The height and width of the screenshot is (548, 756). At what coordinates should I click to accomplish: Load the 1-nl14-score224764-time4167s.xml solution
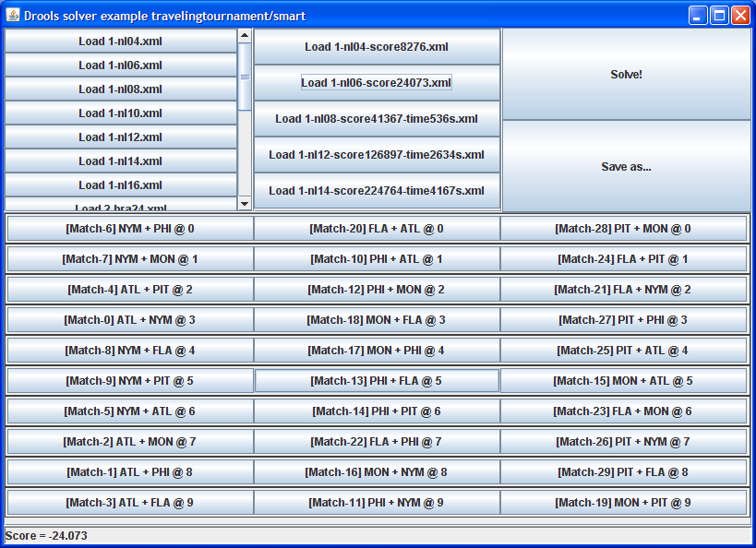[377, 191]
